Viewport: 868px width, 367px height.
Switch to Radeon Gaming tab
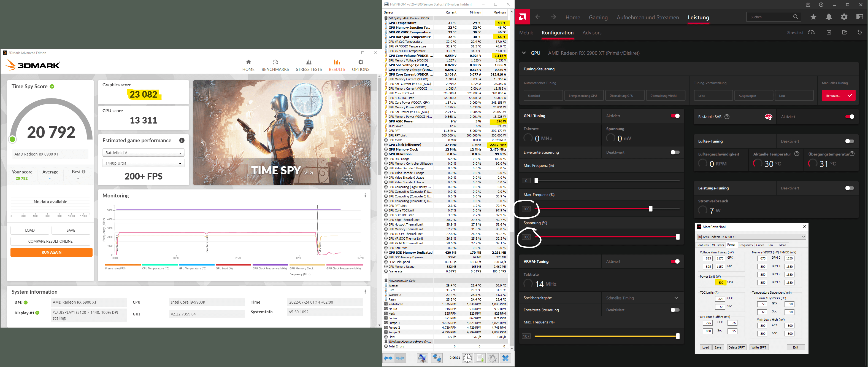tap(598, 18)
